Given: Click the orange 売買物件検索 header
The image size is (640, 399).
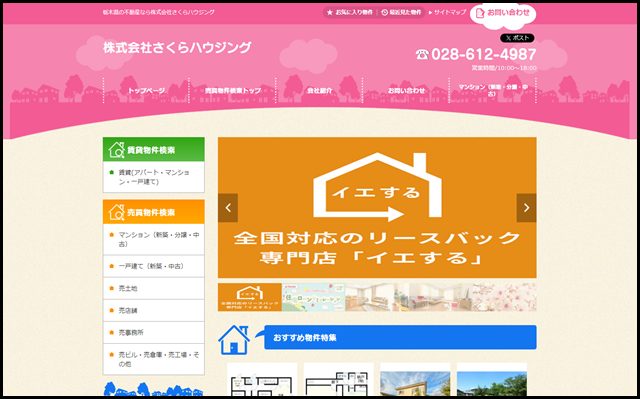Looking at the screenshot, I should coord(153,212).
